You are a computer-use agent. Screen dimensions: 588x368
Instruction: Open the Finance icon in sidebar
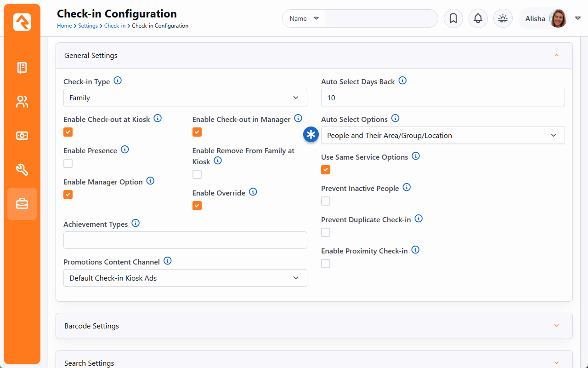22,136
